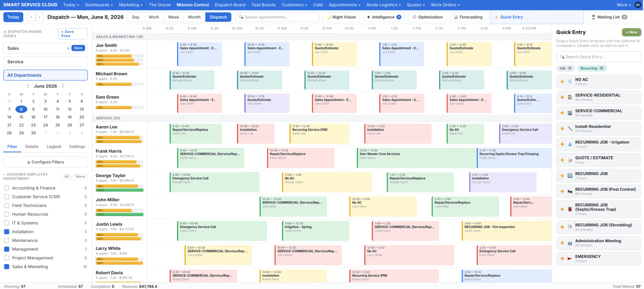Open the Appointments dropdown menu
Screen dimensions: 644x289
click(x=345, y=5)
